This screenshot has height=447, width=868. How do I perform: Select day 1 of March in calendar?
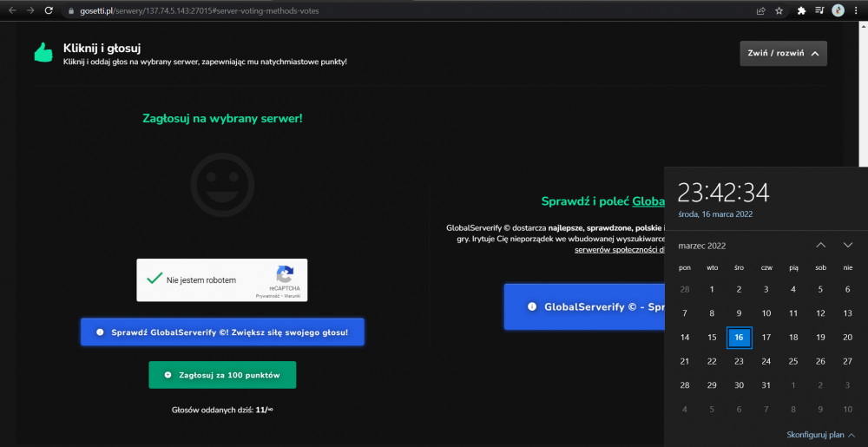[x=712, y=289]
